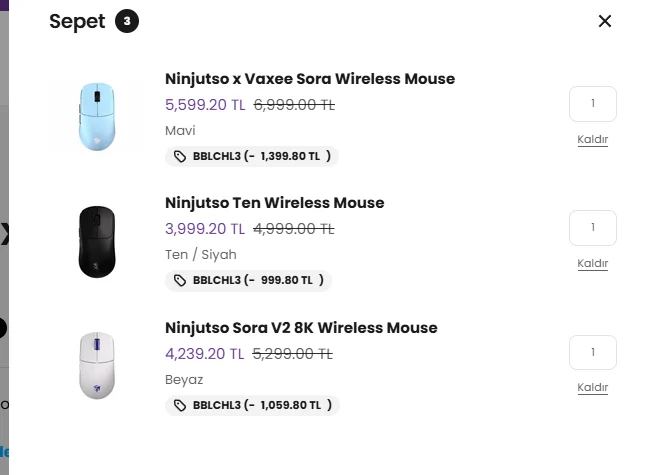
Task: Click the cart item count badge
Action: [x=127, y=21]
